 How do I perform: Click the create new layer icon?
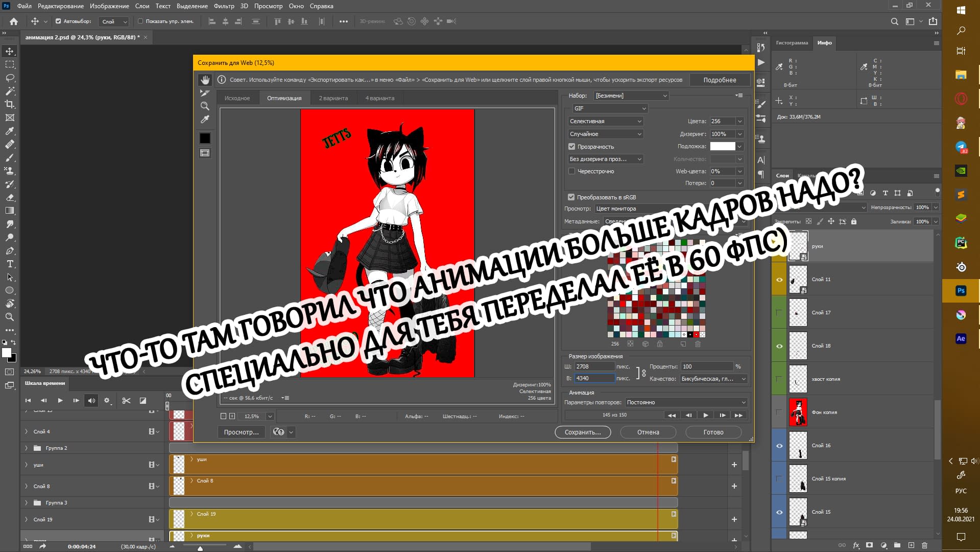pyautogui.click(x=911, y=545)
